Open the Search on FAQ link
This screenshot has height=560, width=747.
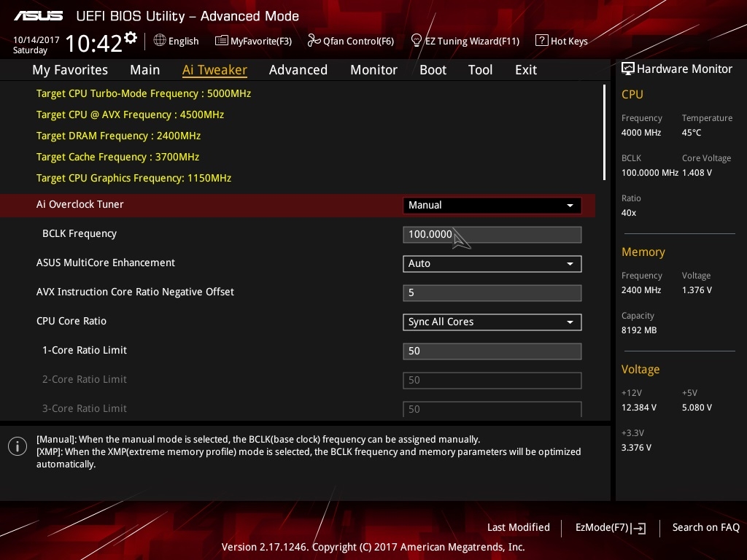705,527
